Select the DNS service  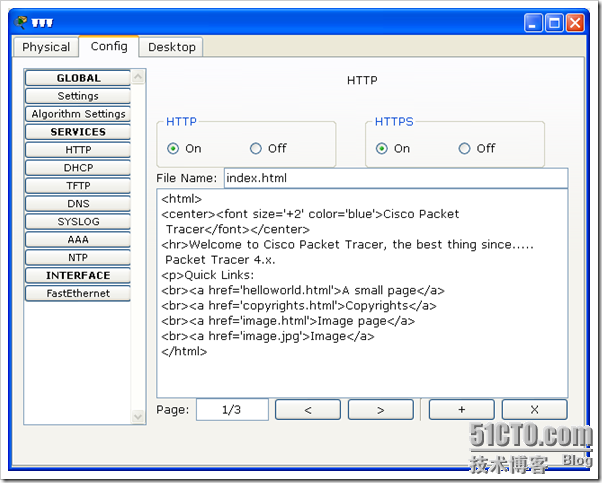pos(78,203)
